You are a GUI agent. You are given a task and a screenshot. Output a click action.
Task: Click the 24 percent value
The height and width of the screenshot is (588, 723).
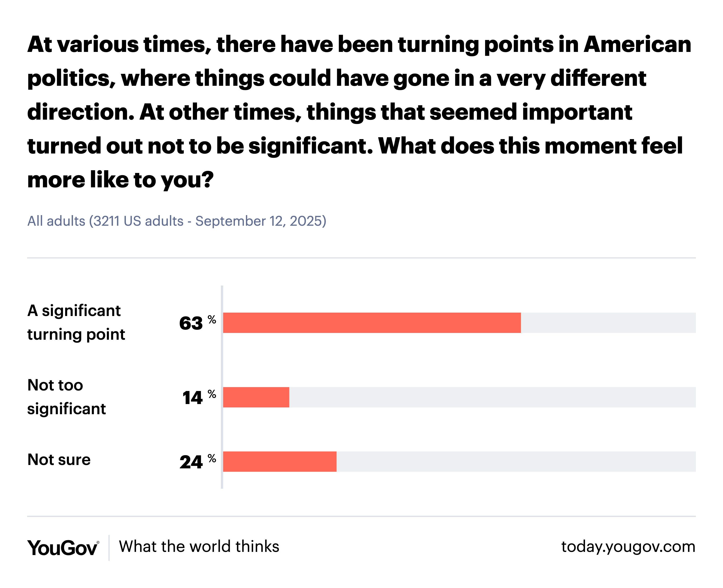[191, 462]
